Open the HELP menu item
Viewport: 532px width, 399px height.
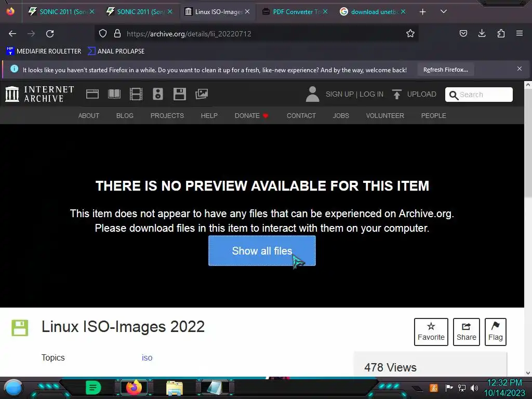(x=209, y=116)
